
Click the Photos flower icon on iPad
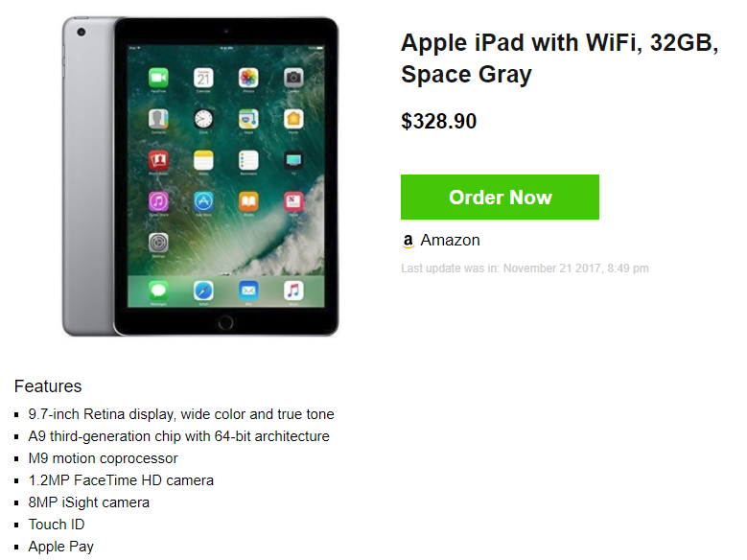(248, 78)
